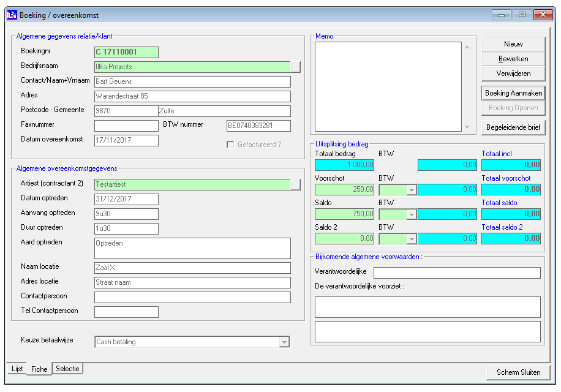Viewport: 561px width, 392px height.
Task: Expand the Saldo 2 BTW dropdown
Action: click(412, 238)
